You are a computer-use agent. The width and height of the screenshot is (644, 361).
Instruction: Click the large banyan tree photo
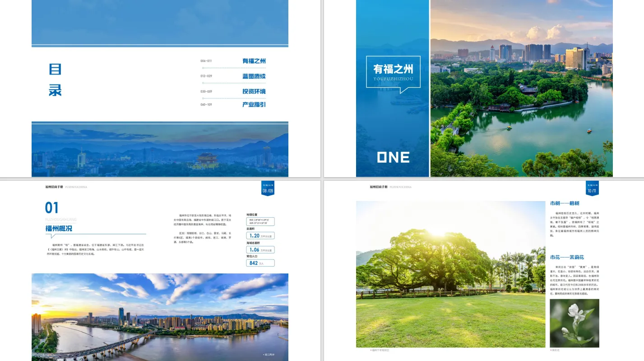coord(450,274)
